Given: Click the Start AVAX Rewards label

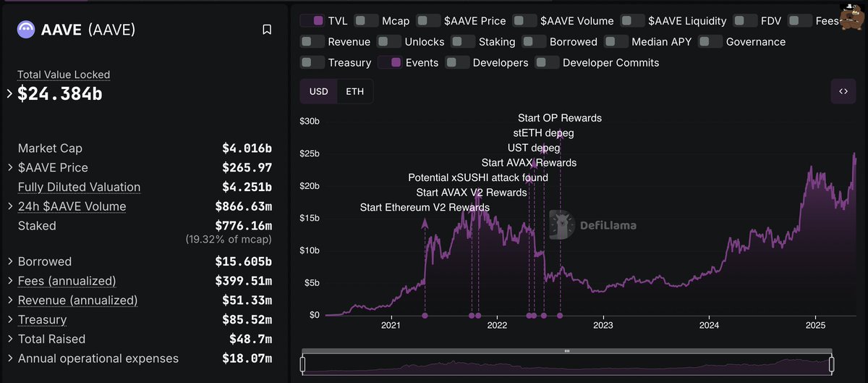Looking at the screenshot, I should click(529, 163).
